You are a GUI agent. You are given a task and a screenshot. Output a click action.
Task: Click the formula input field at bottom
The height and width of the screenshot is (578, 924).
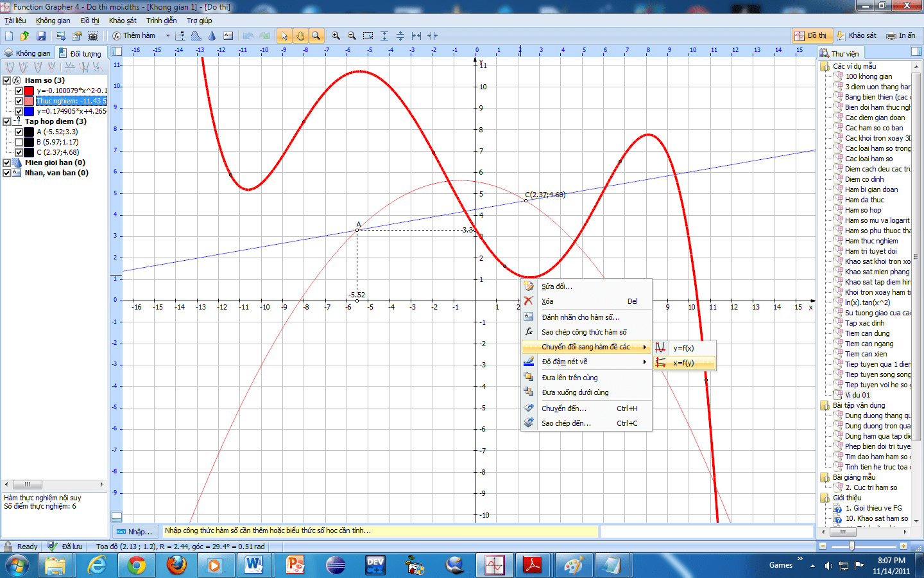(x=381, y=531)
